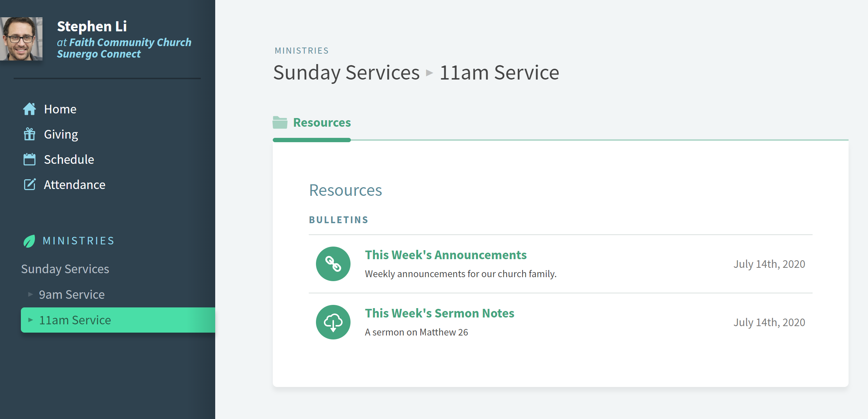The width and height of the screenshot is (868, 419).
Task: Select 11am Service in the sidebar
Action: coord(75,320)
